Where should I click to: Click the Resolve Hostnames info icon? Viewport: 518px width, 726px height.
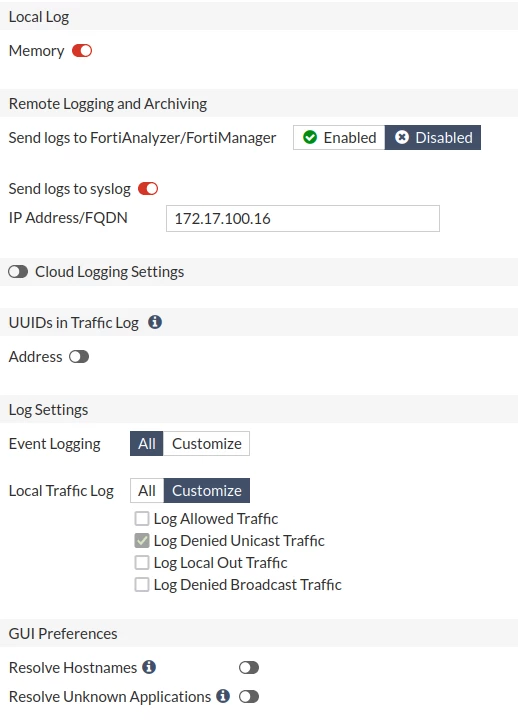tap(149, 667)
